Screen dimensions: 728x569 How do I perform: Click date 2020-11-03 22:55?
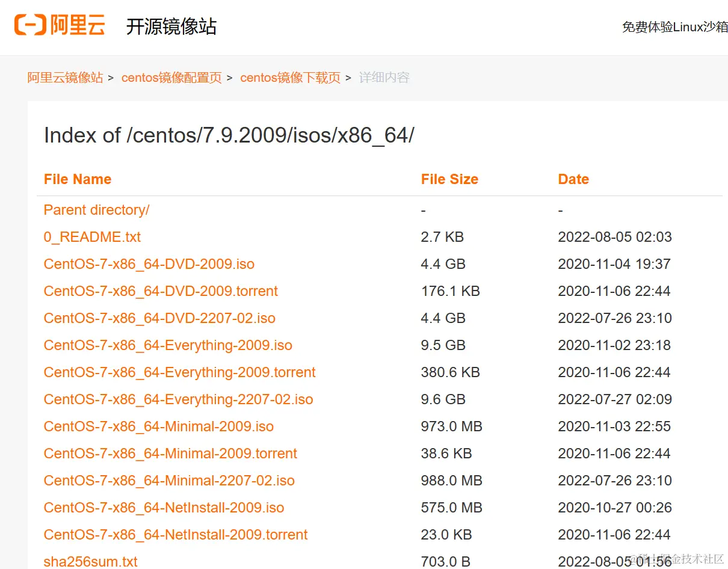(x=614, y=426)
